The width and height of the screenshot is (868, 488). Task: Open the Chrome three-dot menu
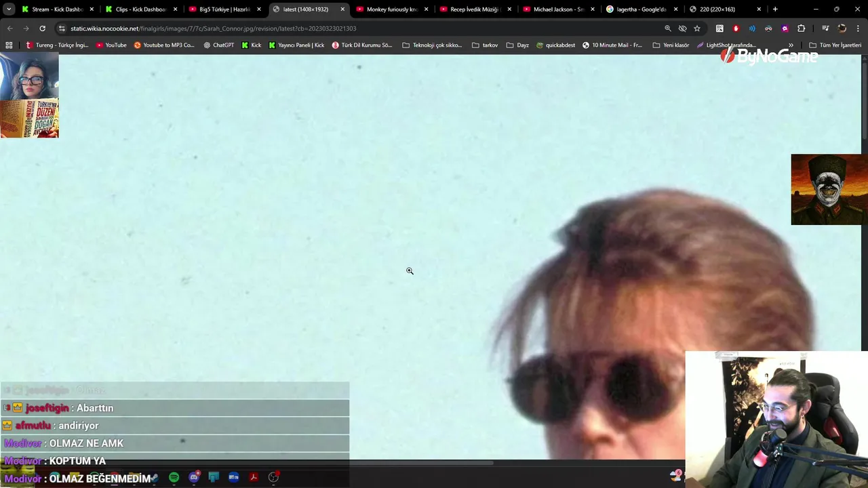tap(858, 28)
